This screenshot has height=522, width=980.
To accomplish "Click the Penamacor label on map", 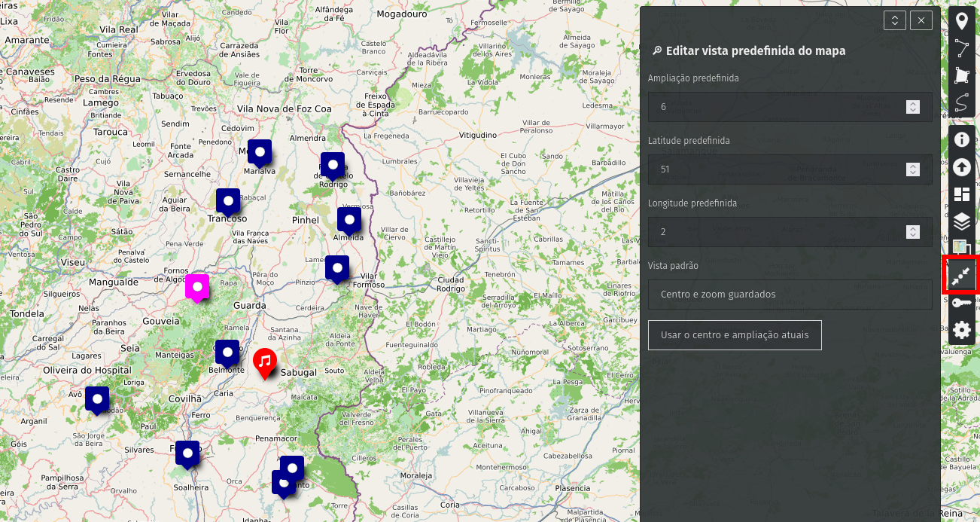I will click(276, 438).
